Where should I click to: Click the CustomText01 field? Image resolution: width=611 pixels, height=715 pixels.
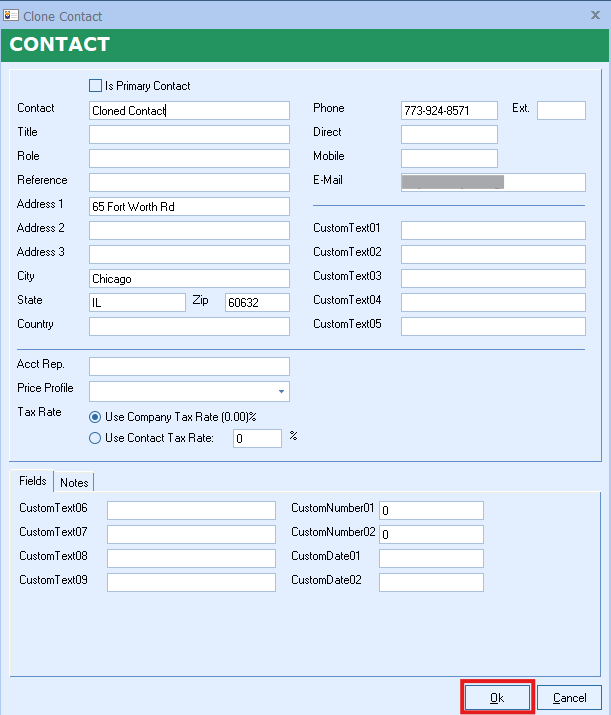(493, 230)
